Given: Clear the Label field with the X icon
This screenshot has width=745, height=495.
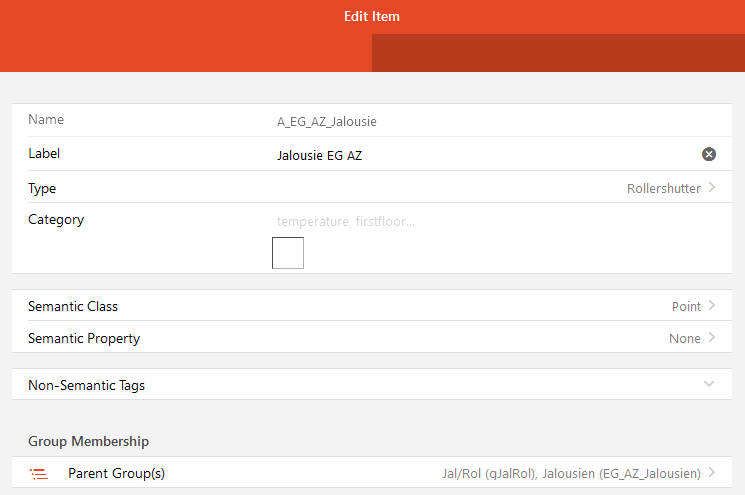Looking at the screenshot, I should [709, 154].
